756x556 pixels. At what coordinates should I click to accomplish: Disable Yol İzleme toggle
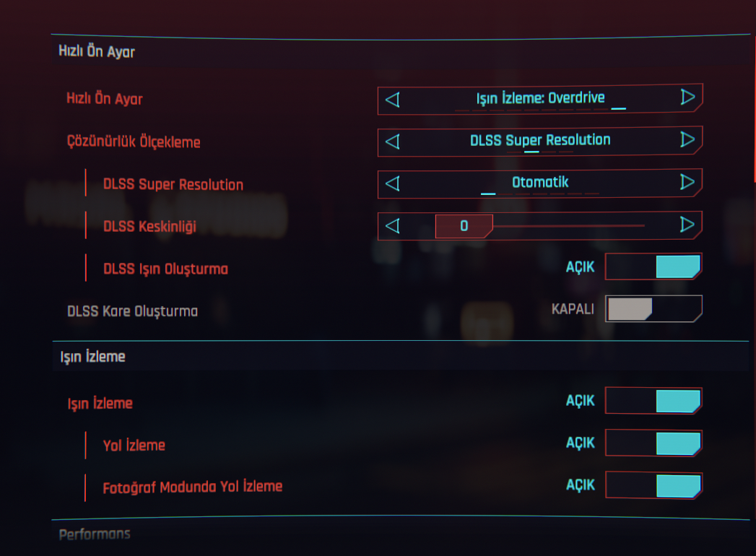click(653, 443)
